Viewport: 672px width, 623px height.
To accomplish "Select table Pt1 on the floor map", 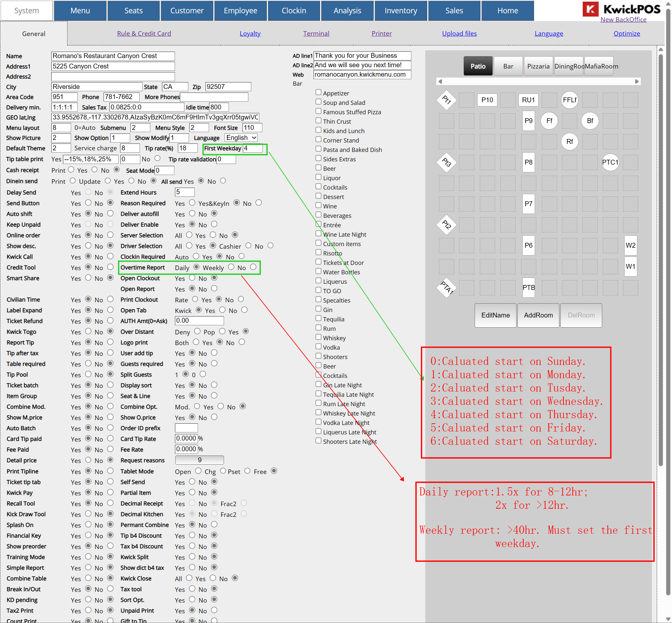I will pyautogui.click(x=446, y=100).
